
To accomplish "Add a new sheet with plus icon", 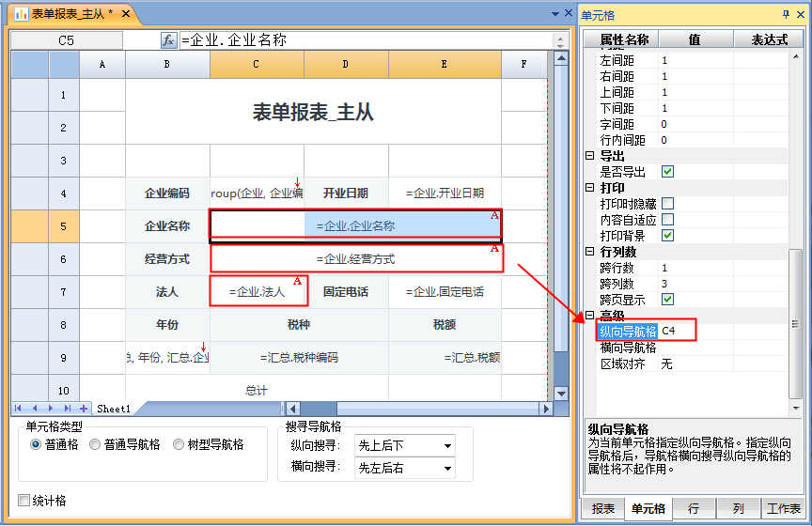I will tap(84, 409).
